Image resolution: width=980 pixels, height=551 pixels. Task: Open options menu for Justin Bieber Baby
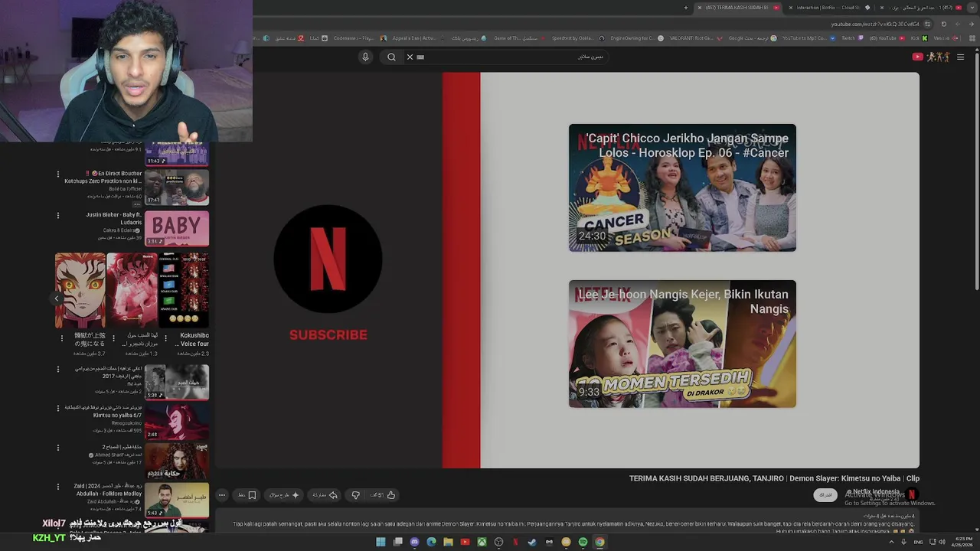57,216
